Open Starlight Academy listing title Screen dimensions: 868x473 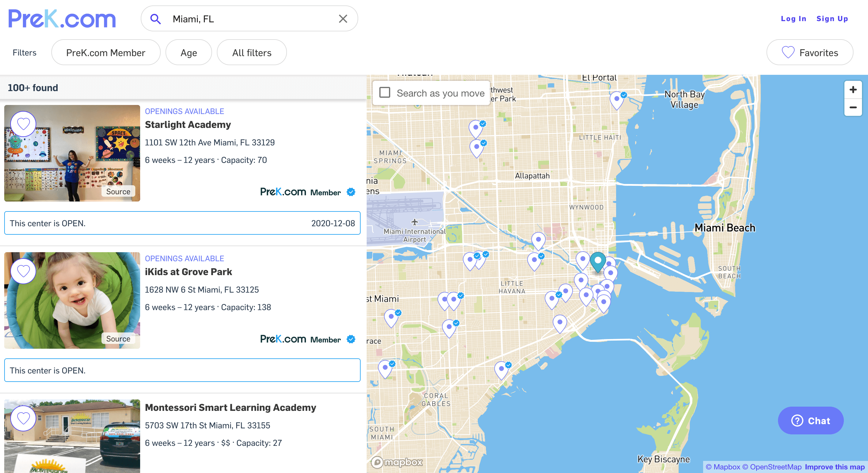tap(188, 125)
